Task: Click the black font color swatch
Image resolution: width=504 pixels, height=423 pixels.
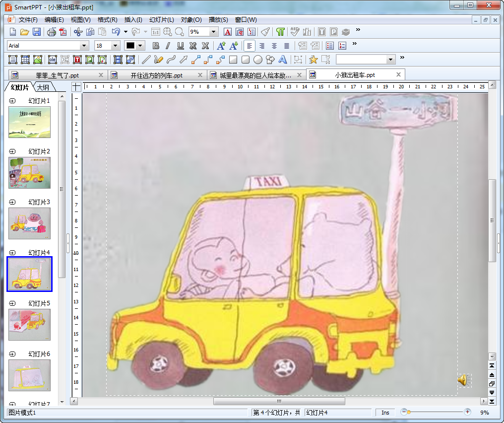Action: coord(130,46)
